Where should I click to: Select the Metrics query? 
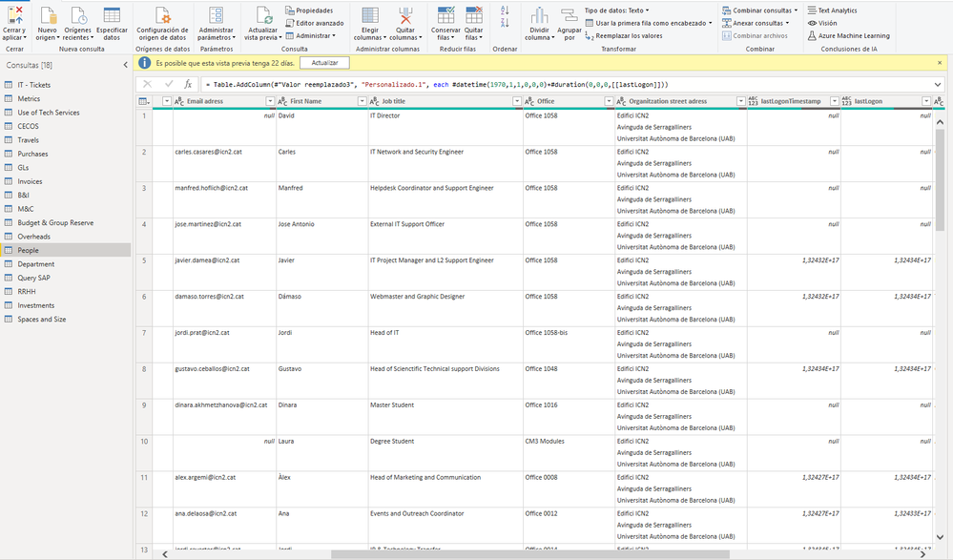(x=66, y=98)
